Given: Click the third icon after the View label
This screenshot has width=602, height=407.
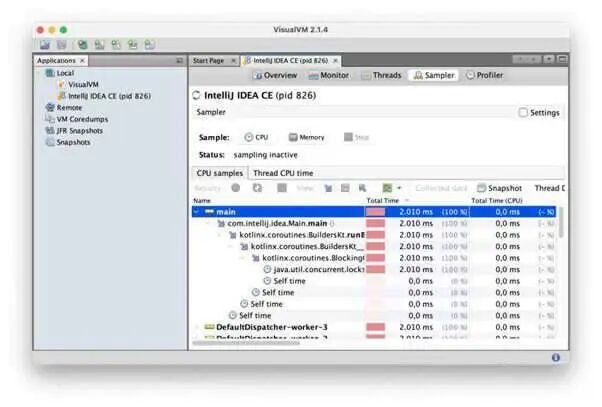Looking at the screenshot, I should [362, 188].
